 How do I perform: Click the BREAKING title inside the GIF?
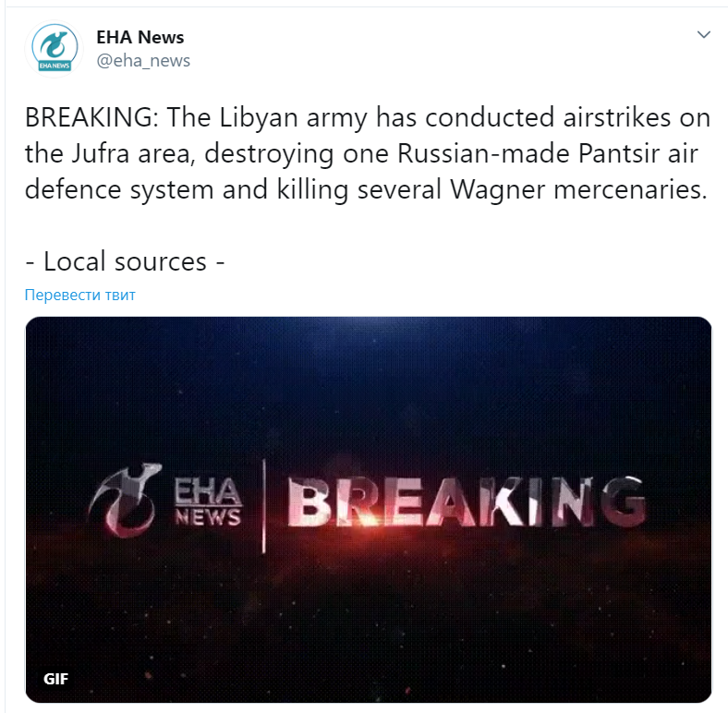[x=467, y=502]
